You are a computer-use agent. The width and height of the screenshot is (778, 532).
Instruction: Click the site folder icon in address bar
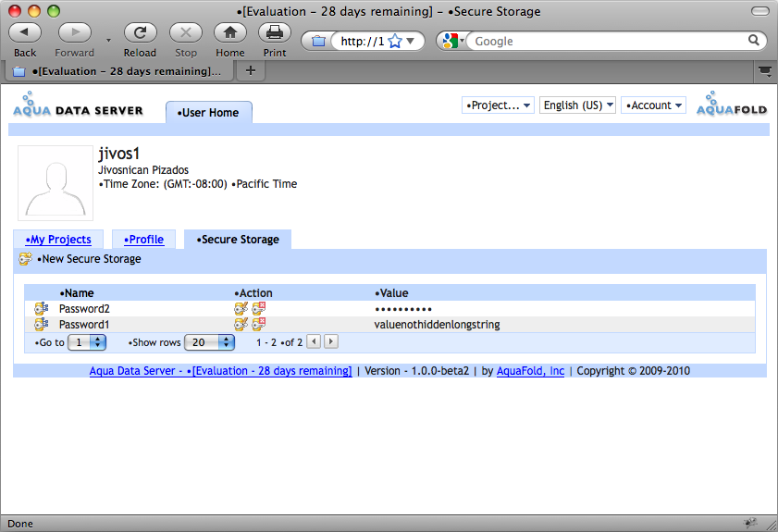click(318, 42)
